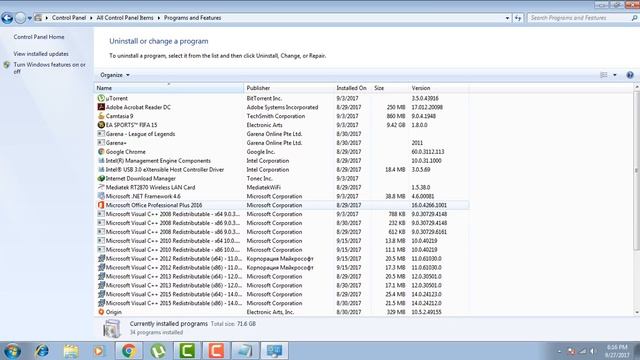Select Intel USB 3.0 eXtensible Host Controller Driver
The image size is (640, 360).
pos(282,169)
